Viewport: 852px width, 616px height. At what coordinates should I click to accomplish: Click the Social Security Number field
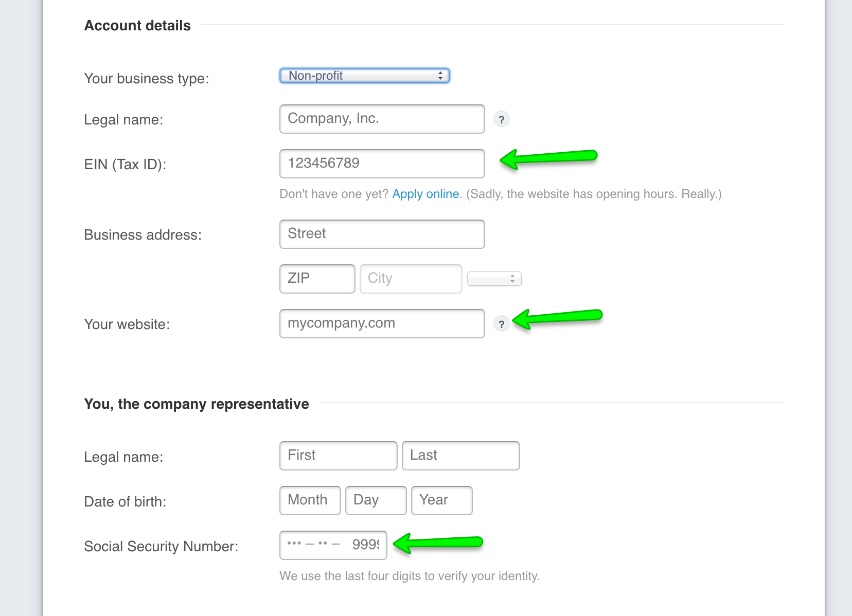333,545
